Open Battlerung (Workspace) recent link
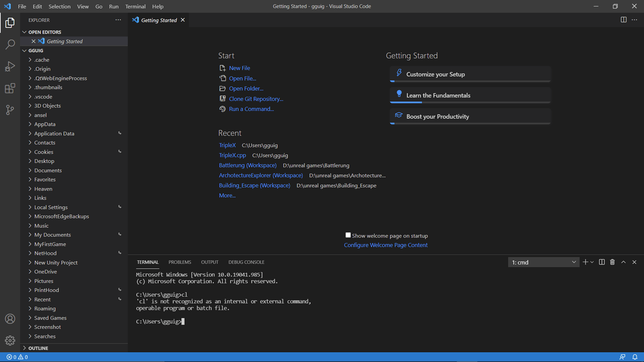Viewport: 644px width, 362px height. tap(248, 165)
